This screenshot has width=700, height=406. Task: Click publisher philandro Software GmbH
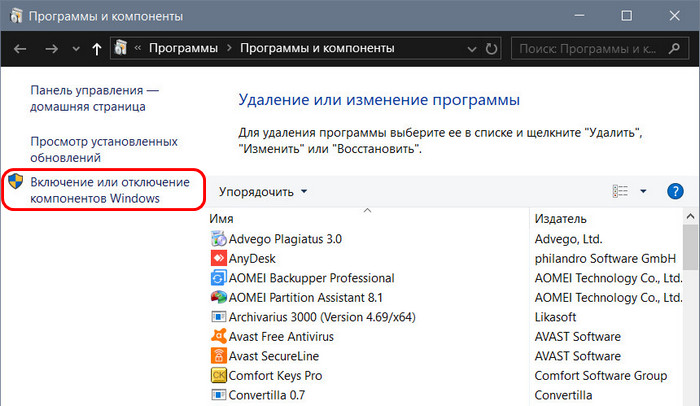coord(605,259)
